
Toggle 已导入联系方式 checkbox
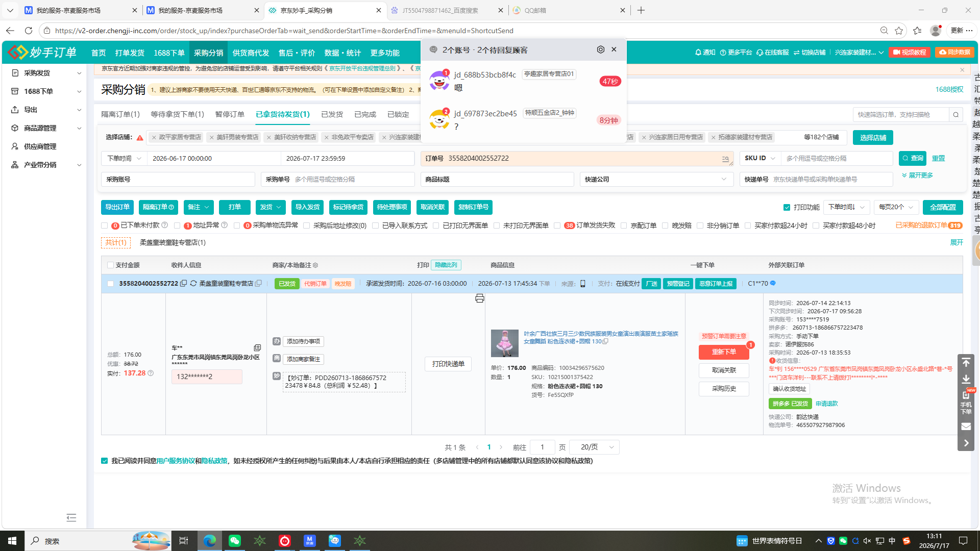pos(376,226)
